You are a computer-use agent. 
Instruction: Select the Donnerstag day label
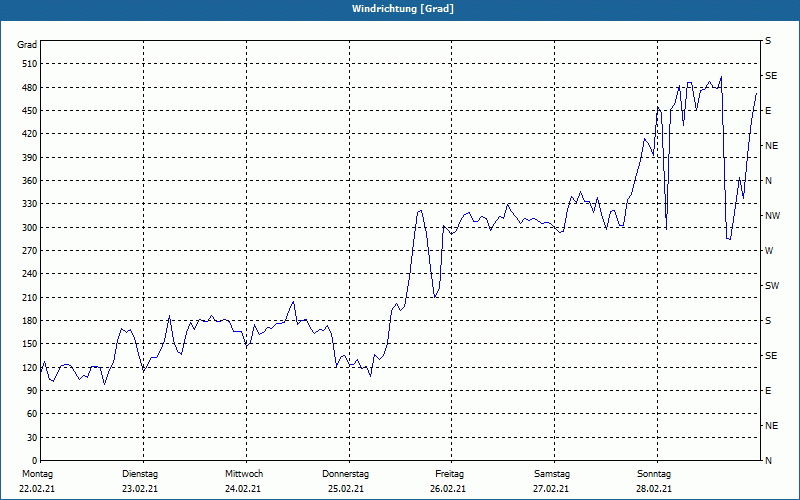pos(345,474)
